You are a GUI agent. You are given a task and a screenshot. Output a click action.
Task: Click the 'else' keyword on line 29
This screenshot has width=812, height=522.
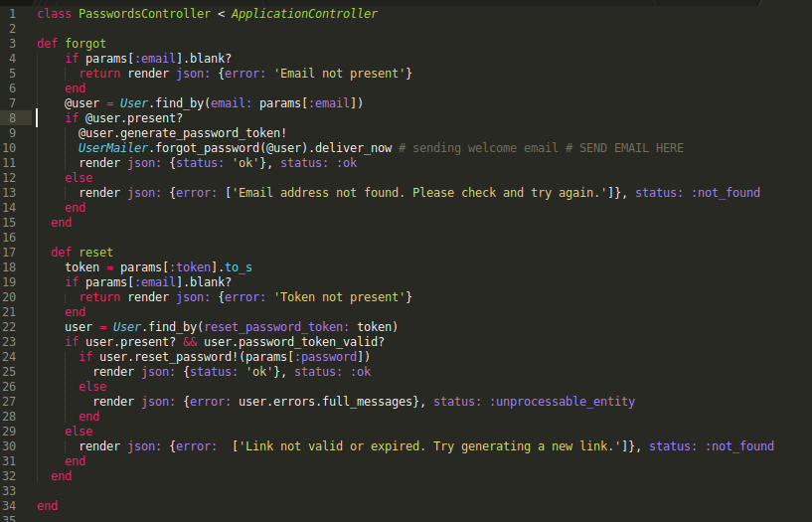[79, 432]
